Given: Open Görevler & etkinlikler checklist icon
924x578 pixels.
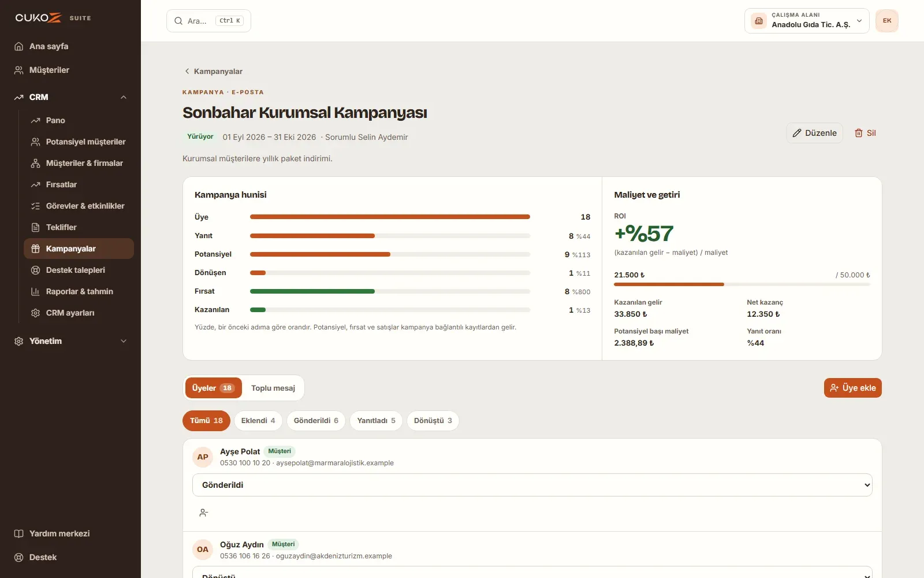Looking at the screenshot, I should click(35, 206).
